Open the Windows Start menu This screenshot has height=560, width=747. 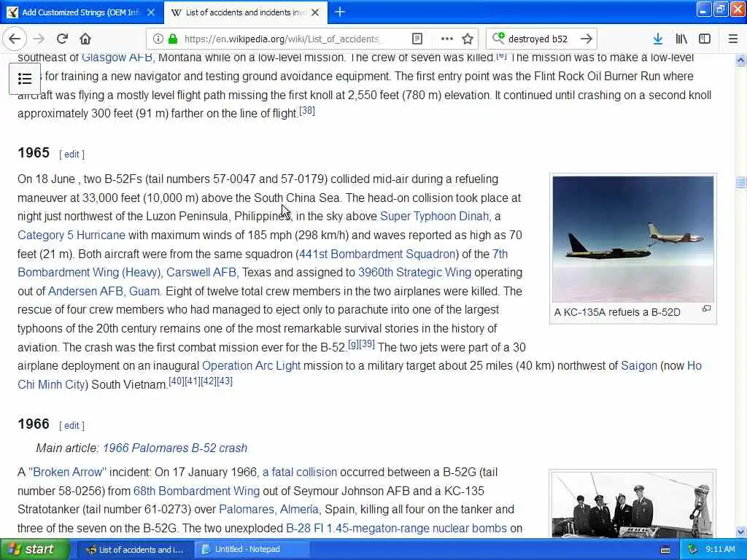point(34,550)
